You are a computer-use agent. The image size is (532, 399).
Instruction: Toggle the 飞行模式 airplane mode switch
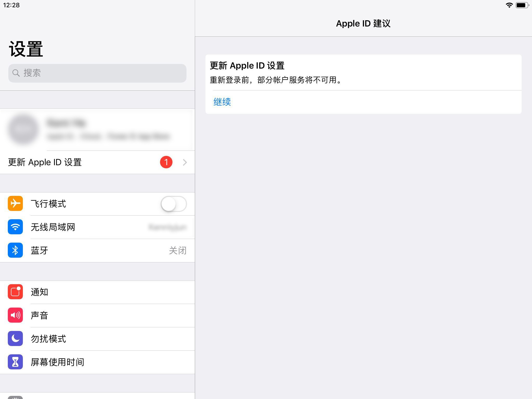tap(174, 204)
